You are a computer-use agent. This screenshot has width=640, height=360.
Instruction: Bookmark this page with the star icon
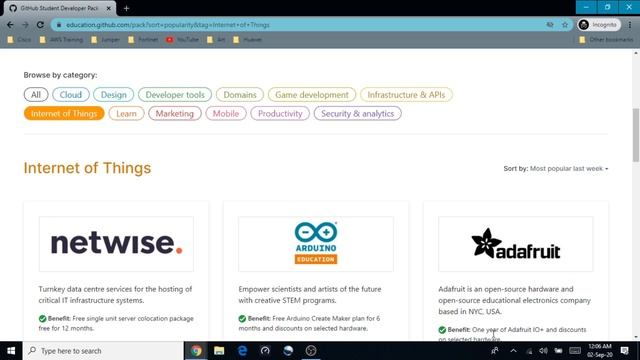coord(565,25)
